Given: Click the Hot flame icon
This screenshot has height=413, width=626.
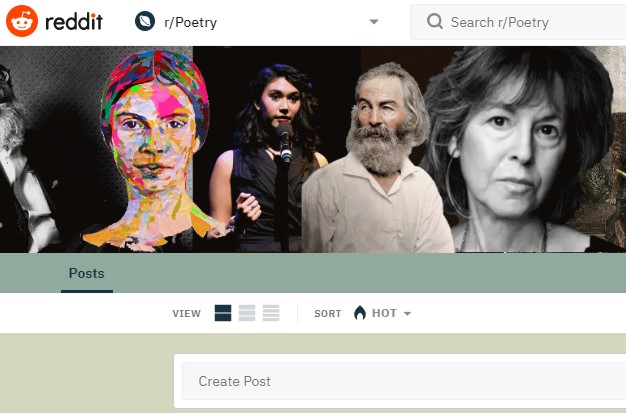Looking at the screenshot, I should [x=360, y=313].
